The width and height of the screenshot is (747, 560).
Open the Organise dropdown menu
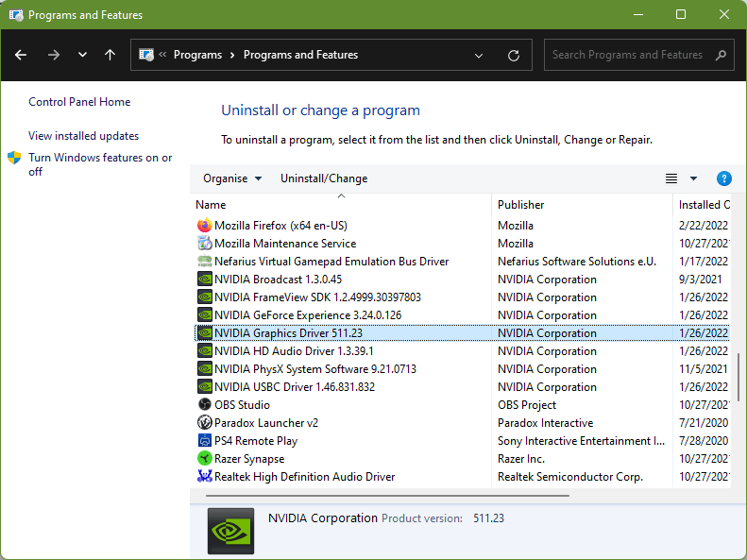[232, 178]
